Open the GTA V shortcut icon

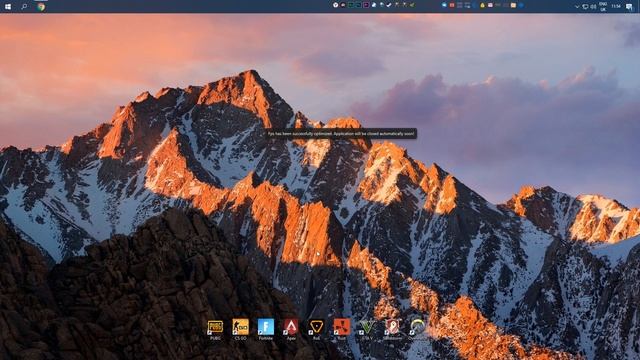click(x=367, y=329)
